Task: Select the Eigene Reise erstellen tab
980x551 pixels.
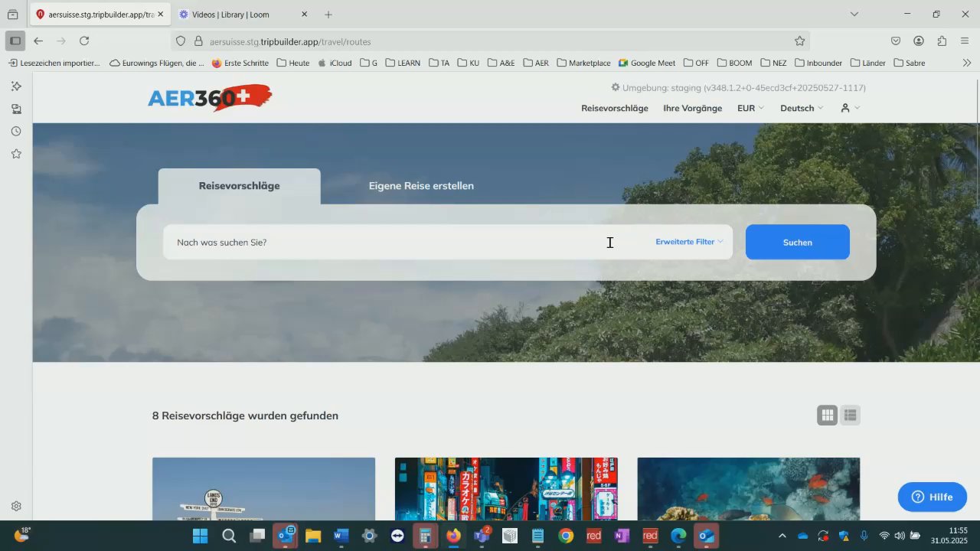Action: click(421, 186)
